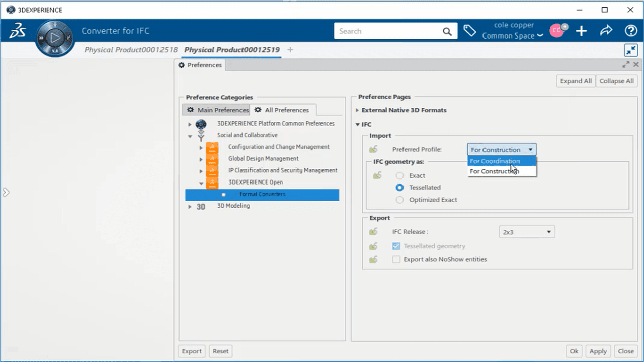Click the Export button at bottom
Screen dimensions: 644x362
pyautogui.click(x=192, y=351)
